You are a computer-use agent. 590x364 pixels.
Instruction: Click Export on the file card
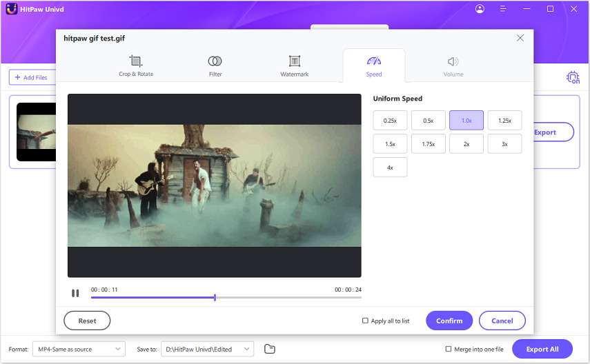pos(553,132)
